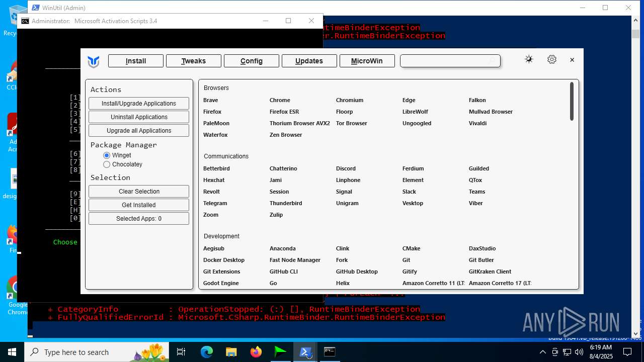The height and width of the screenshot is (362, 644).
Task: Maximize the Microsoft Activation Scripts window
Action: point(288,21)
